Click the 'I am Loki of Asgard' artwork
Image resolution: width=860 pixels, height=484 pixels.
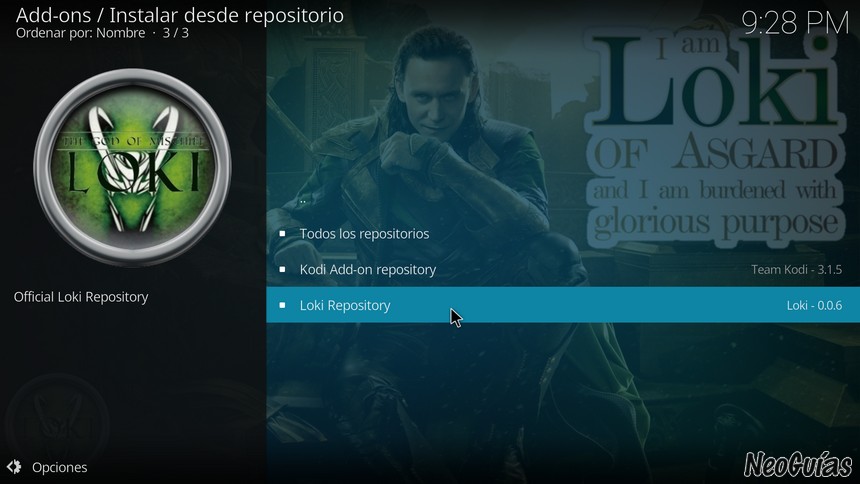click(x=716, y=137)
